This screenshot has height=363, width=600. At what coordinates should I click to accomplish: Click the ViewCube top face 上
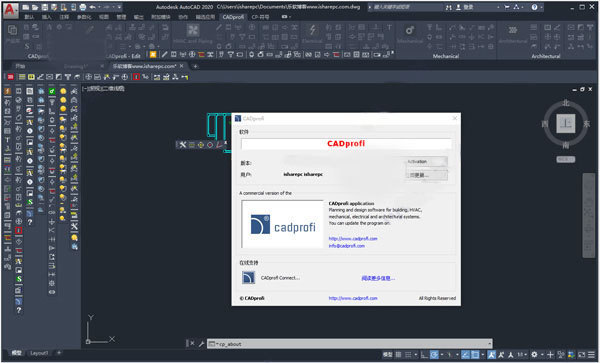pyautogui.click(x=566, y=123)
